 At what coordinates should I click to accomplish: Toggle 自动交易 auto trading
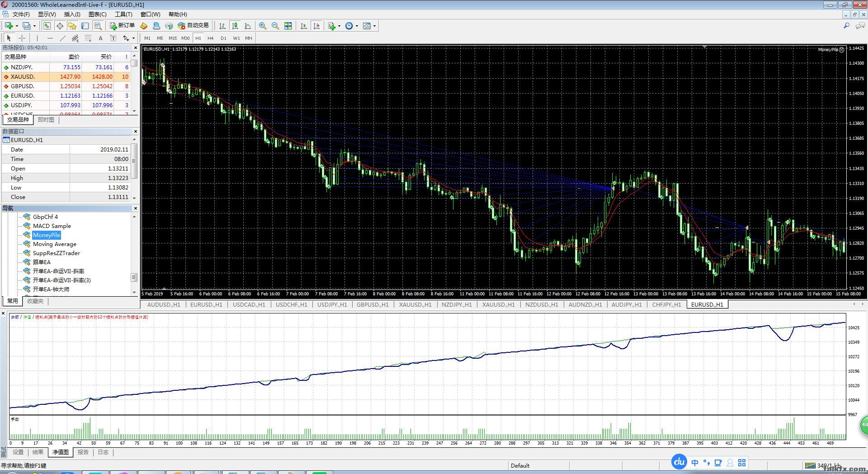coord(193,26)
